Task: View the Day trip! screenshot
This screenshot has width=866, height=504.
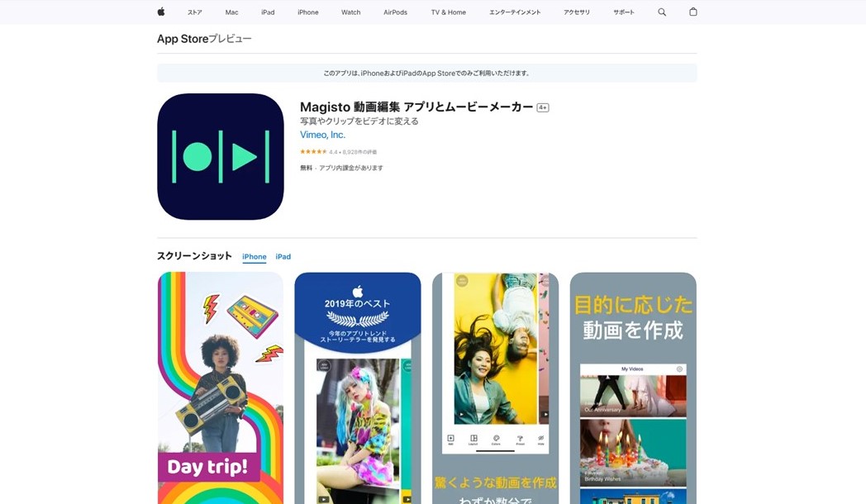Action: pyautogui.click(x=221, y=388)
